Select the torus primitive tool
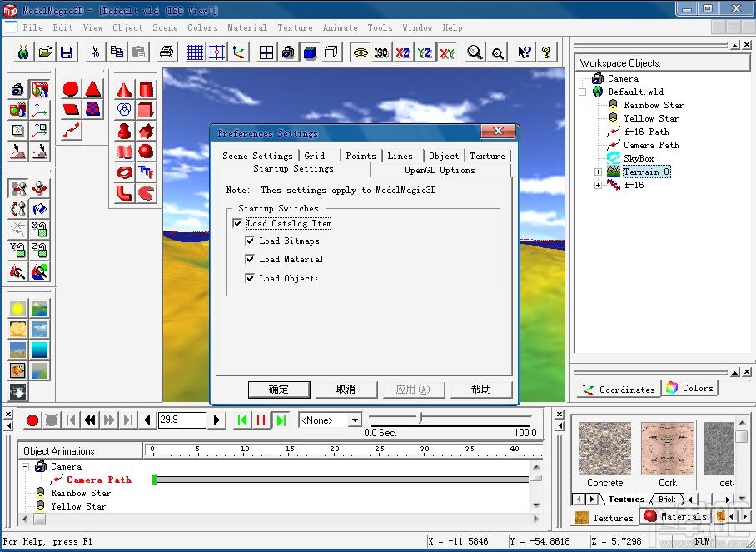Screen dimensions: 756x552 [x=123, y=172]
